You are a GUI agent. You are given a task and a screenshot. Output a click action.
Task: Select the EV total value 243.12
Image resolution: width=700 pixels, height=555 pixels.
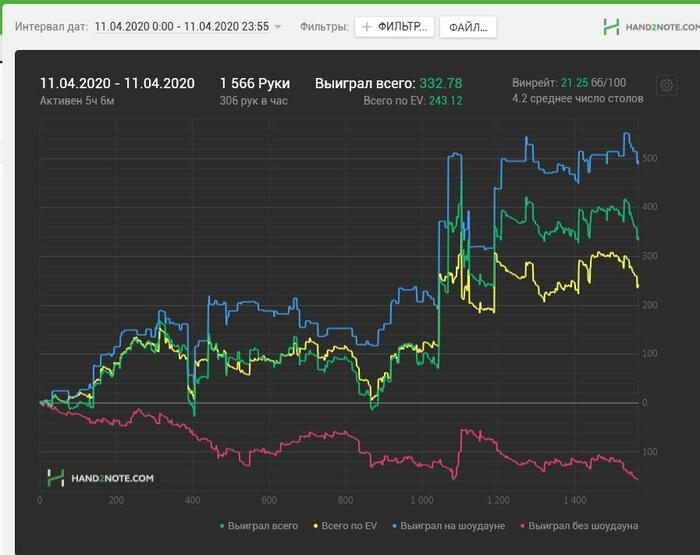pos(446,101)
